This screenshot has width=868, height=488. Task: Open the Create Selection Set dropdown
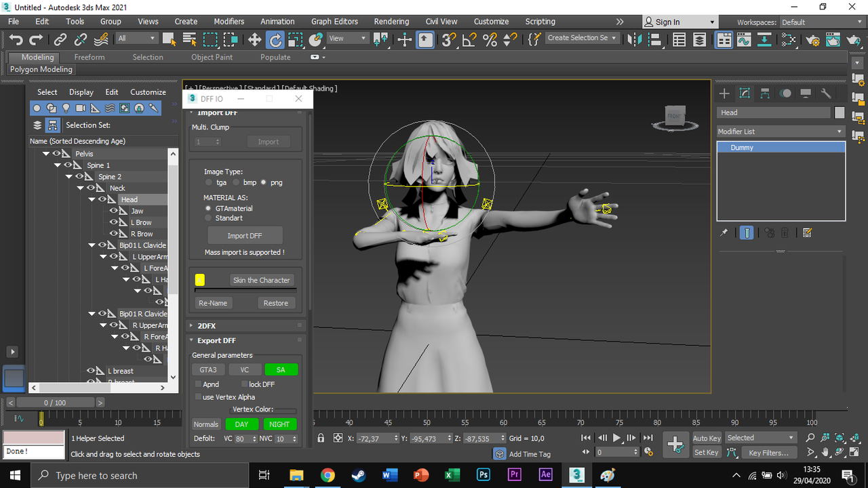[x=582, y=38]
